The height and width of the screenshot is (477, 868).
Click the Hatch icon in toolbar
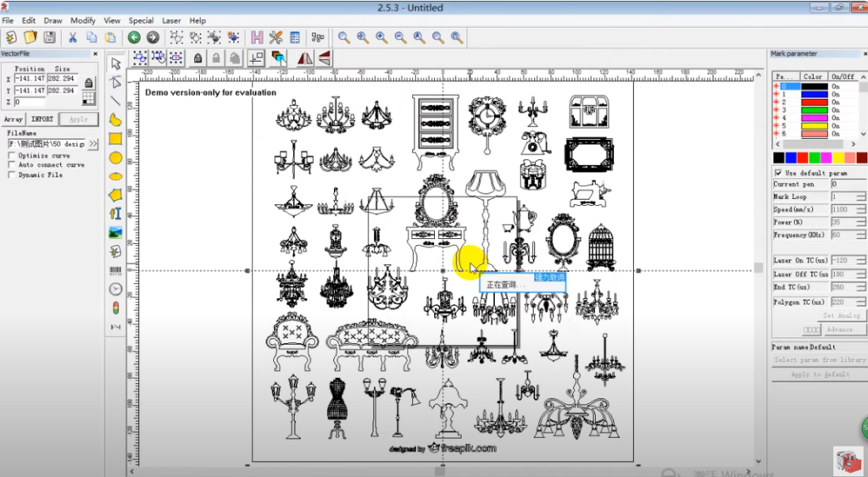(257, 37)
